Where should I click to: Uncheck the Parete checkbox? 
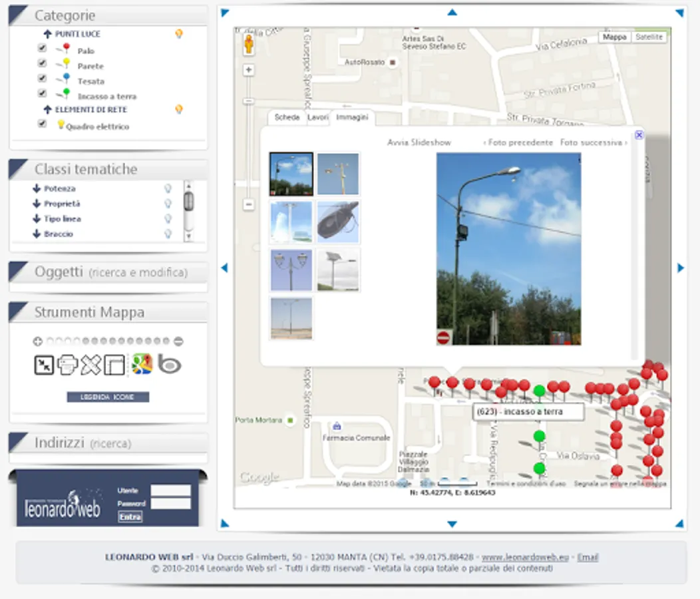(x=42, y=63)
